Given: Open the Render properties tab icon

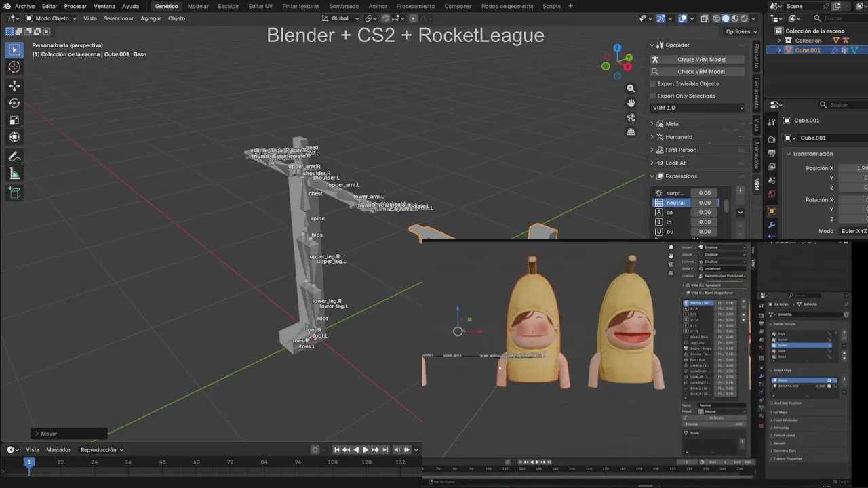Looking at the screenshot, I should [x=772, y=140].
